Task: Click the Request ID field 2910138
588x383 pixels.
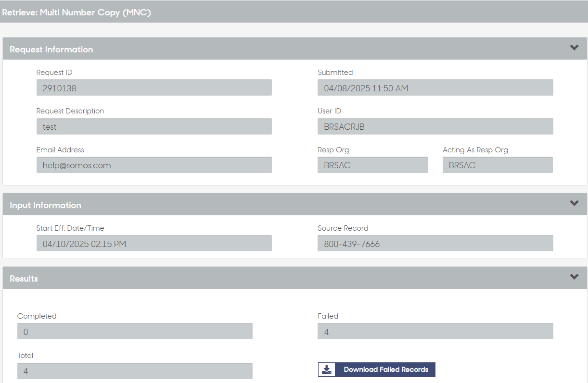Action: pyautogui.click(x=154, y=87)
